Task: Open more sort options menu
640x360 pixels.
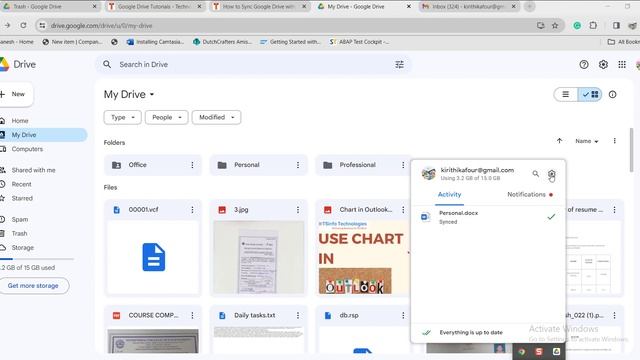Action: pyautogui.click(x=614, y=141)
